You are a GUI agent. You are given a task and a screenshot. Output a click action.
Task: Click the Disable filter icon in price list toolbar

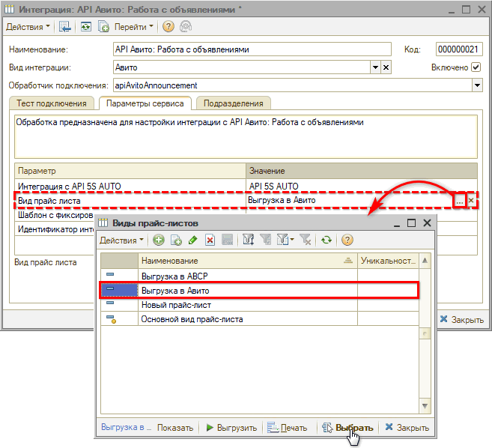tap(306, 240)
